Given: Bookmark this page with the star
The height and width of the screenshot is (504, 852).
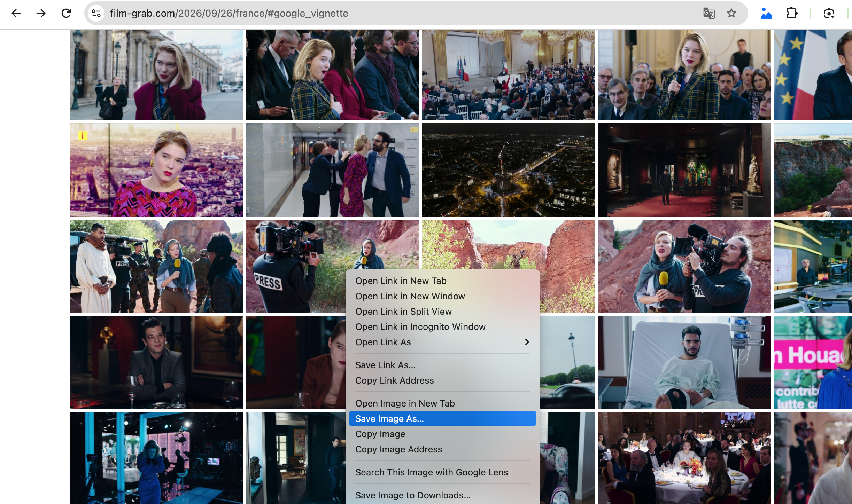Looking at the screenshot, I should 731,13.
